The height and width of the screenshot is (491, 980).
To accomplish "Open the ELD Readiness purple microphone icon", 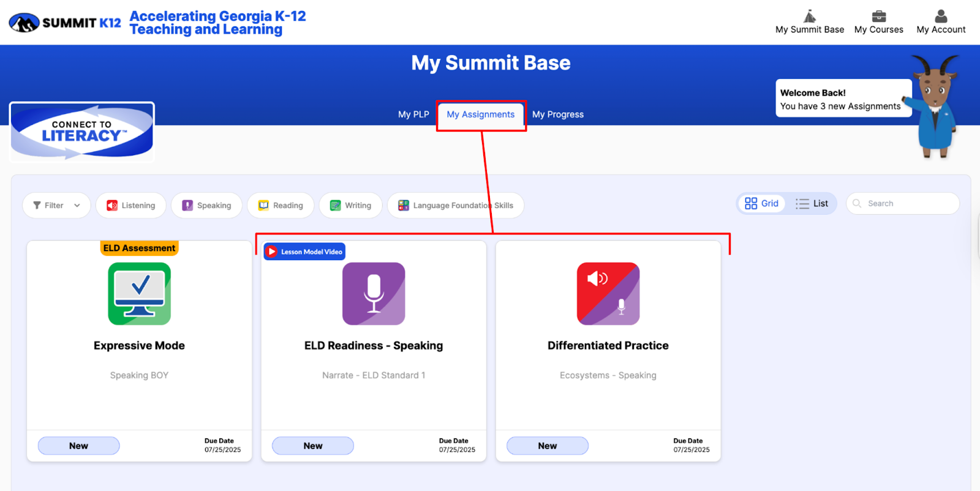I will click(x=374, y=294).
